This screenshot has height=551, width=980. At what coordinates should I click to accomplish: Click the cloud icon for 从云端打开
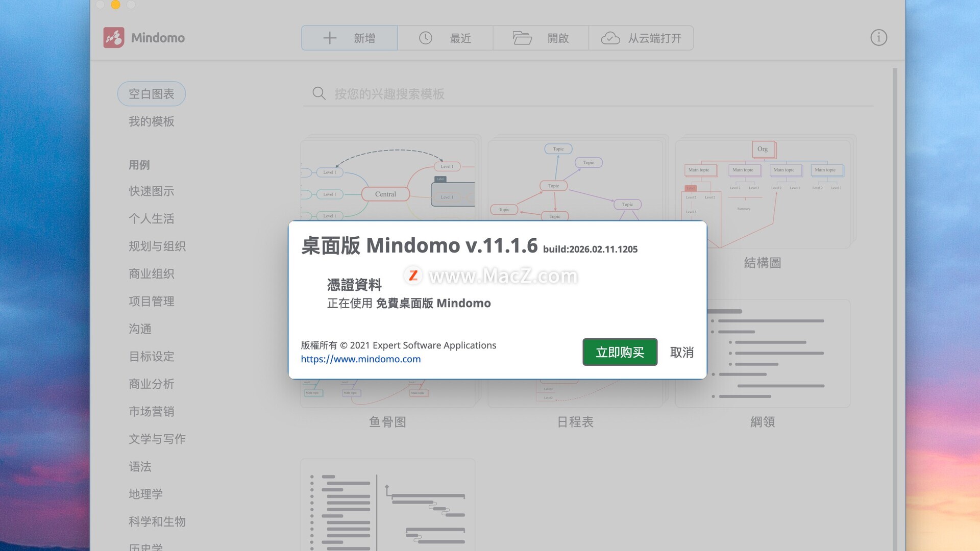click(610, 38)
